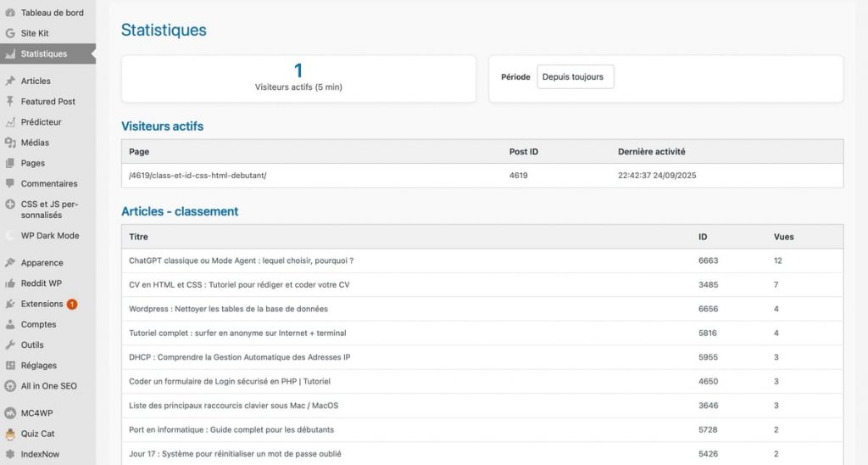Click page path /4619/class-et-id-css-html-debutant/

pyautogui.click(x=198, y=175)
